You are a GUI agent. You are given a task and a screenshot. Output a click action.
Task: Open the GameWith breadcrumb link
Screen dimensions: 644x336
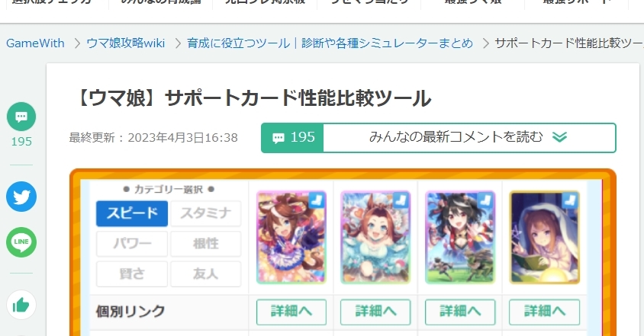pyautogui.click(x=35, y=43)
